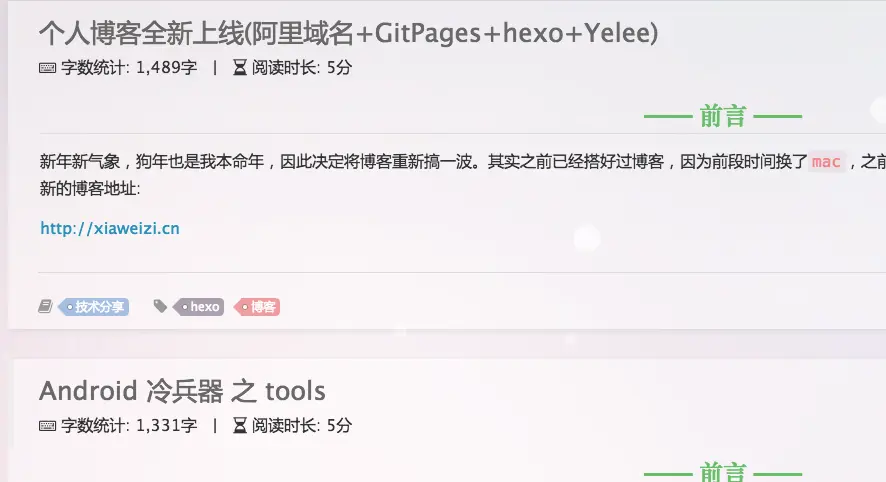This screenshot has height=482, width=886.
Task: Click the category book icon beside 技术分享
Action: click(x=45, y=306)
